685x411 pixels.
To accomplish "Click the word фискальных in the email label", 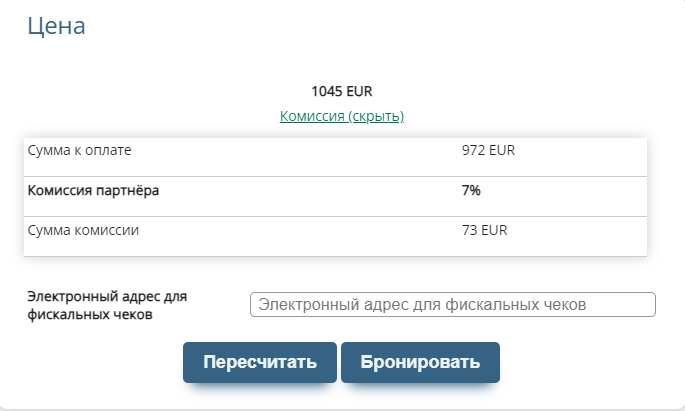I will click(66, 314).
